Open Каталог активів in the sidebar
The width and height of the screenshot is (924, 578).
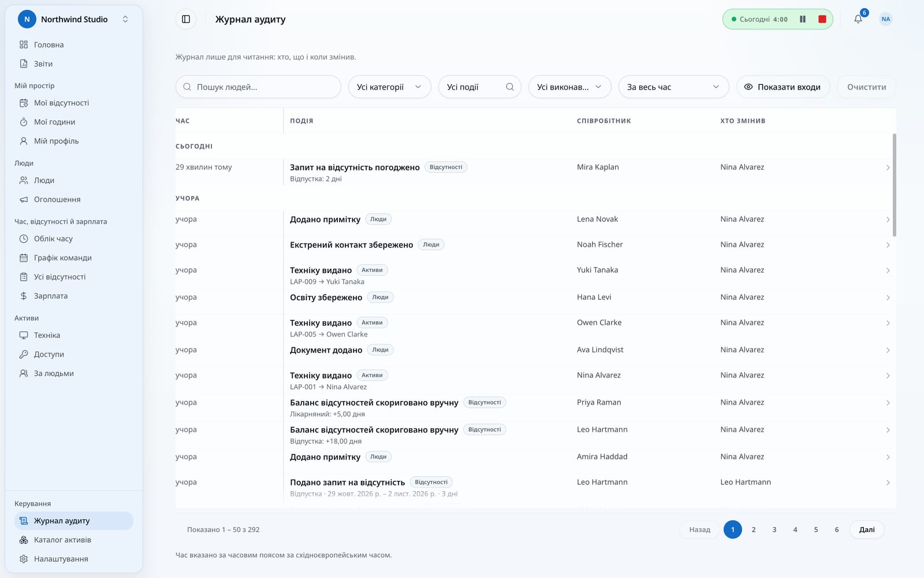(x=74, y=540)
